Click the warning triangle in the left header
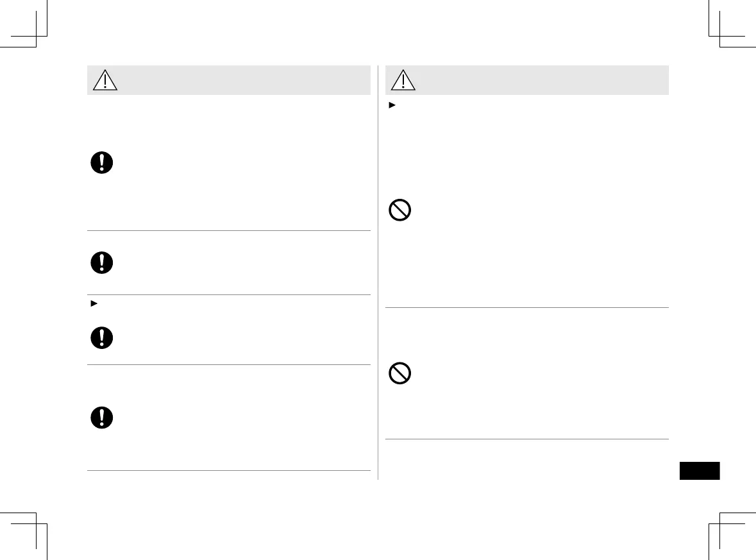 [x=104, y=80]
